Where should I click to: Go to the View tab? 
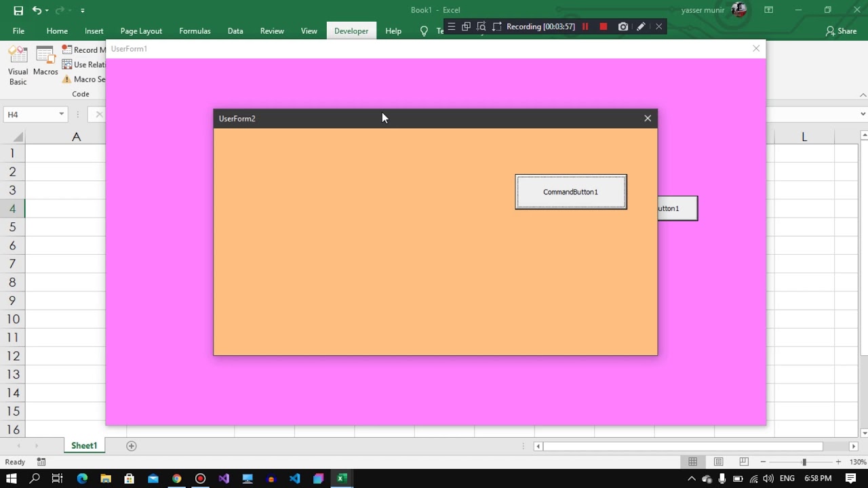pyautogui.click(x=309, y=30)
